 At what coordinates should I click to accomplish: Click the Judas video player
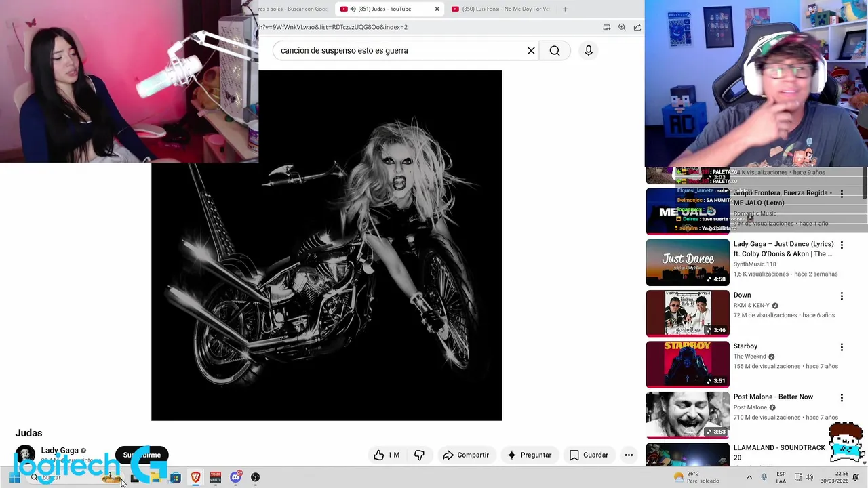(x=327, y=245)
